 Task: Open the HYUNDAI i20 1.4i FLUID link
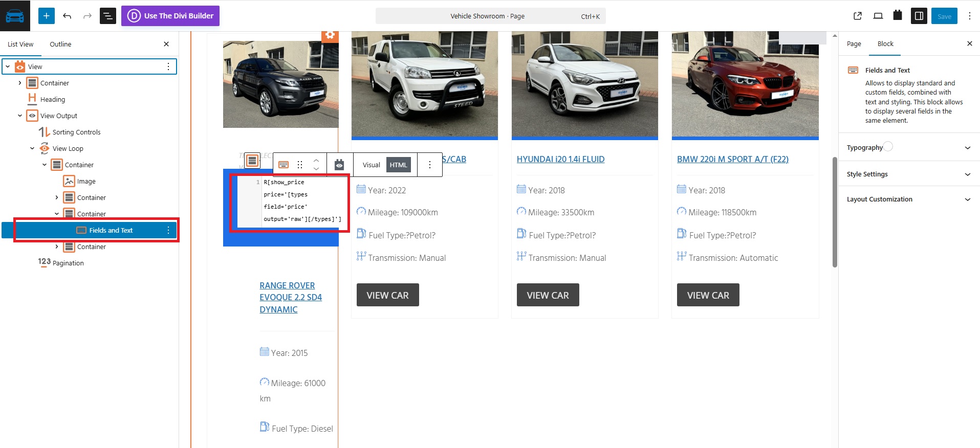point(560,159)
